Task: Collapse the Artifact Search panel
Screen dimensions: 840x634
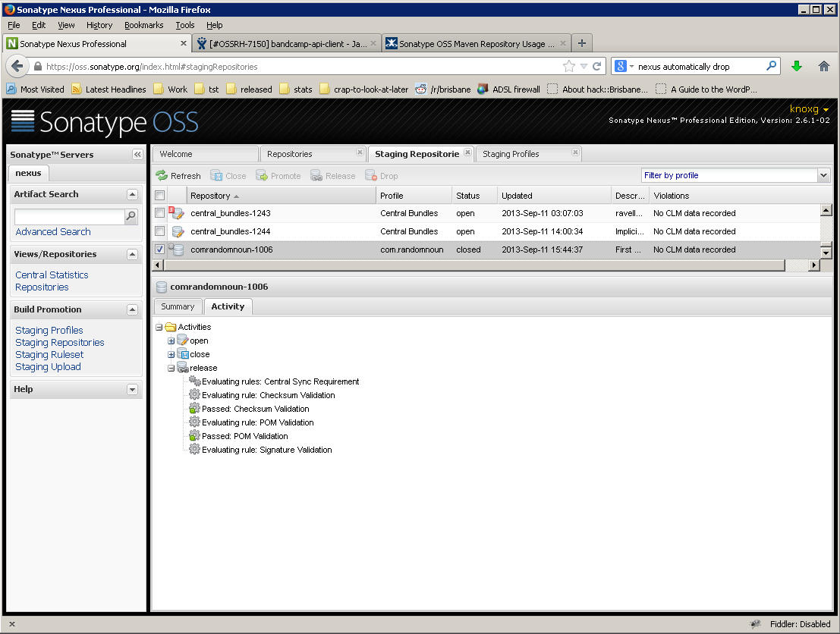Action: point(132,194)
